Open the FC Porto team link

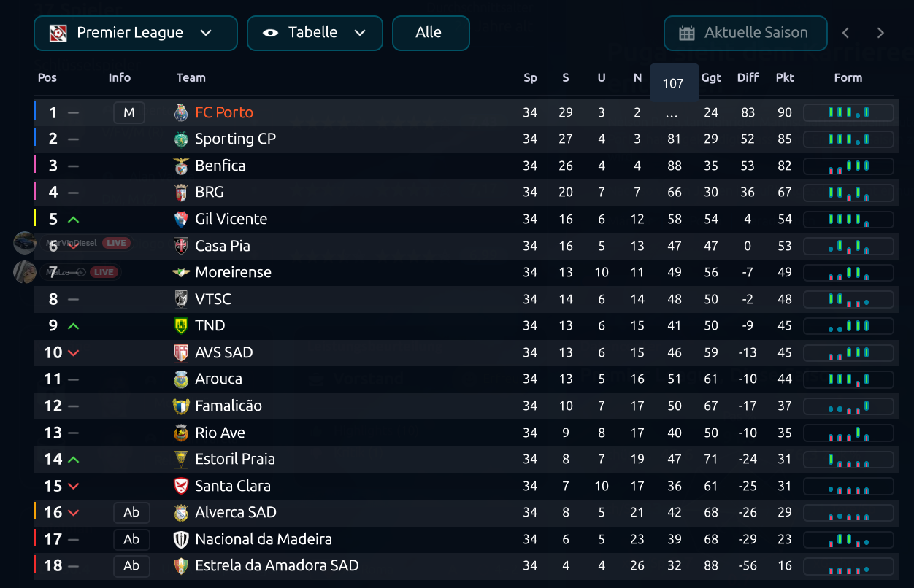(224, 112)
